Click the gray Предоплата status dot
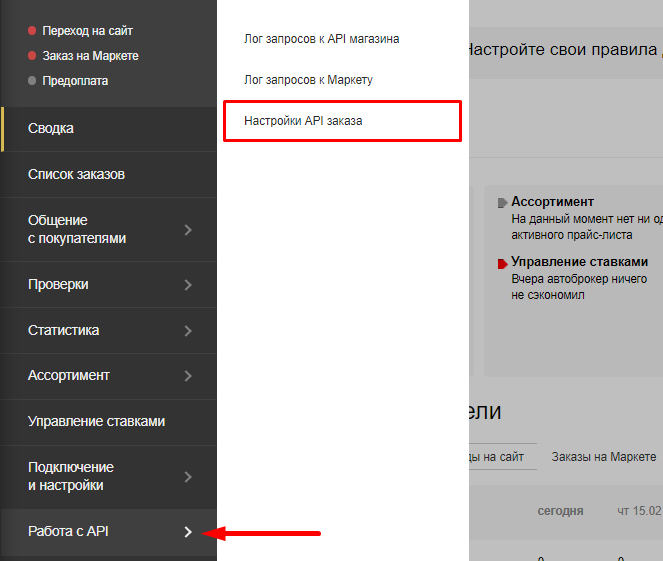This screenshot has width=663, height=561. (33, 81)
